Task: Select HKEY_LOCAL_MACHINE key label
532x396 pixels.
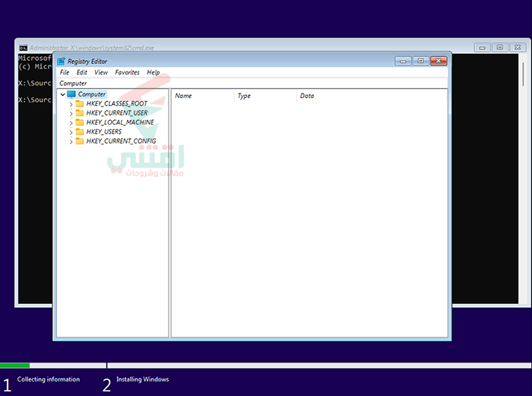Action: [120, 122]
